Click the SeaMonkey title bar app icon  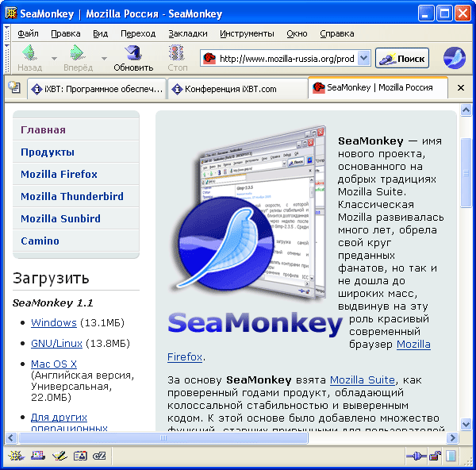[x=11, y=13]
